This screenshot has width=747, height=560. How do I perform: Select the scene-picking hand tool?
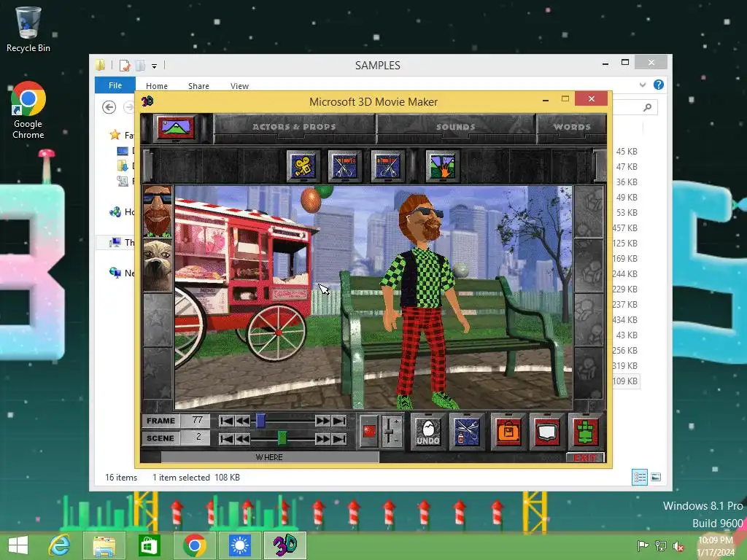pos(443,166)
